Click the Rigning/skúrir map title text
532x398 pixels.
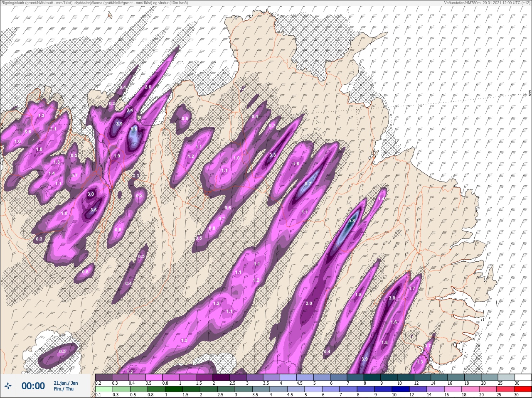(94, 2)
